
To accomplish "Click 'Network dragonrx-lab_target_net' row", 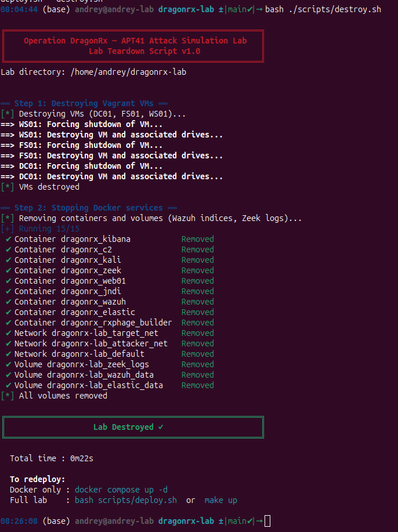I will click(110, 333).
